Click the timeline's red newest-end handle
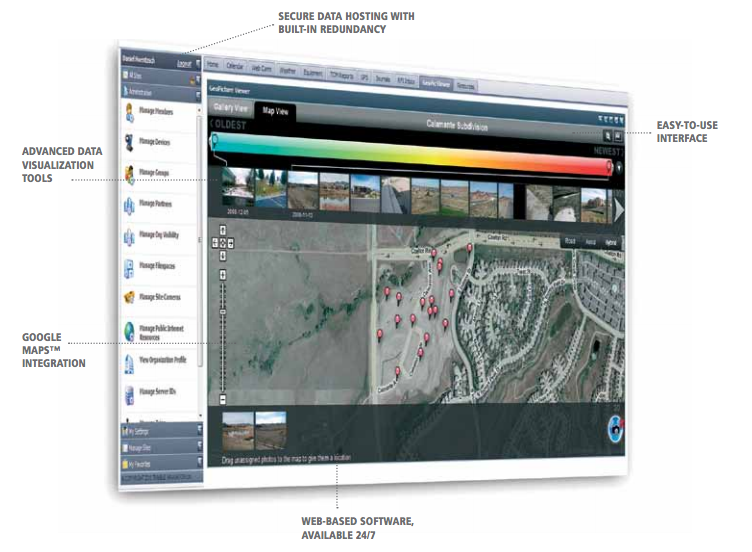The image size is (752, 552). click(x=609, y=165)
